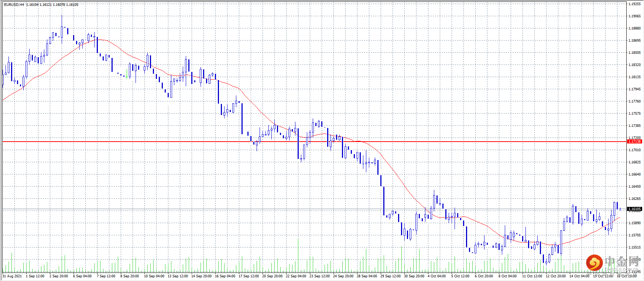
Task: Select the 12 Oct 20:00 time label
Action: [x=556, y=276]
